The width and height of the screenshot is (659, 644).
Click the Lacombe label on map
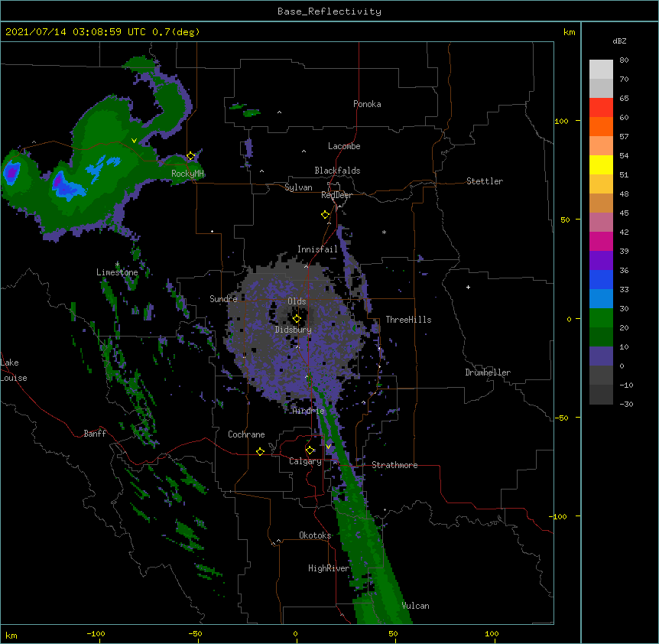tap(344, 146)
